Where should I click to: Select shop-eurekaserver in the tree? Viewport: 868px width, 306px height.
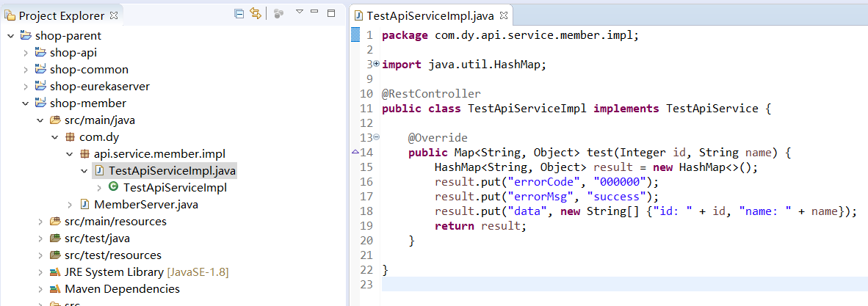coord(100,87)
